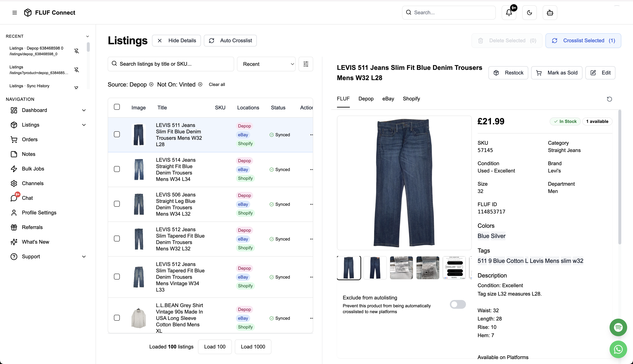Switch to the Depop product tab

pyautogui.click(x=366, y=99)
